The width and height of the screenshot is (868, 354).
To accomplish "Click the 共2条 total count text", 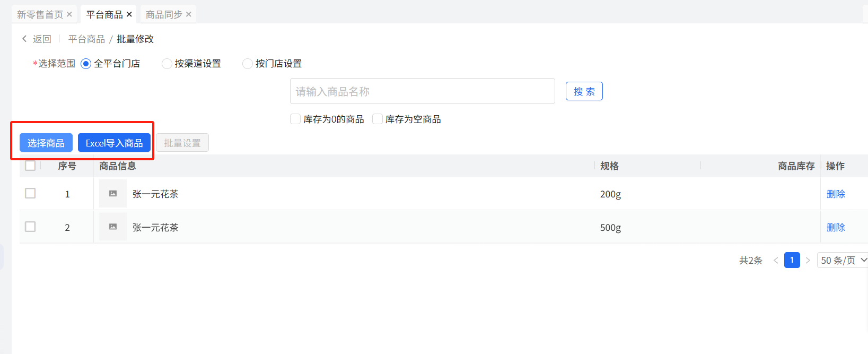I will tap(751, 260).
